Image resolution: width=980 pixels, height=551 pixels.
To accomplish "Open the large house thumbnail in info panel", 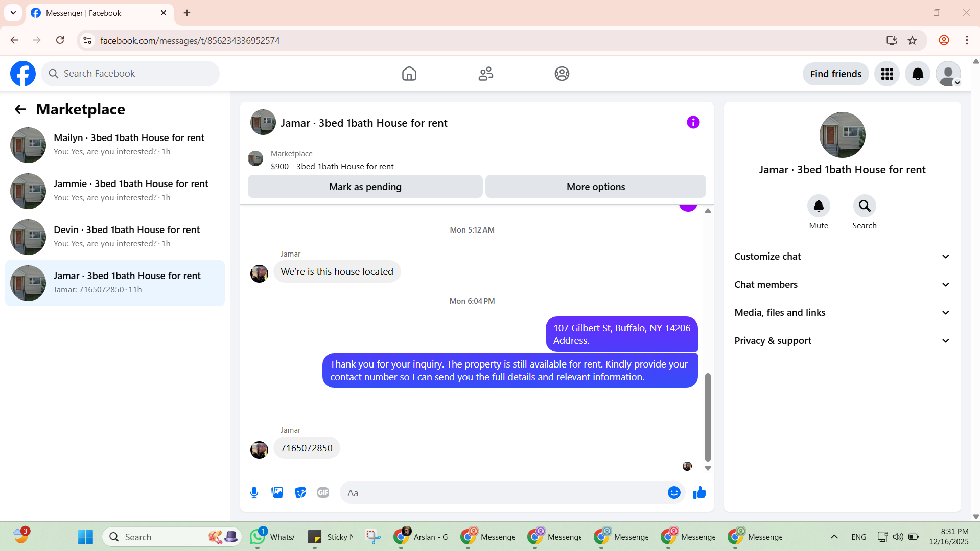I will coord(842,135).
